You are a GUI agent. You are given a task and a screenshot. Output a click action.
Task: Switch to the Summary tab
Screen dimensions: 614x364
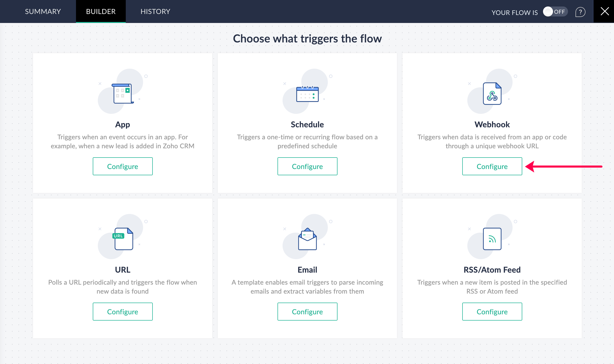point(43,11)
